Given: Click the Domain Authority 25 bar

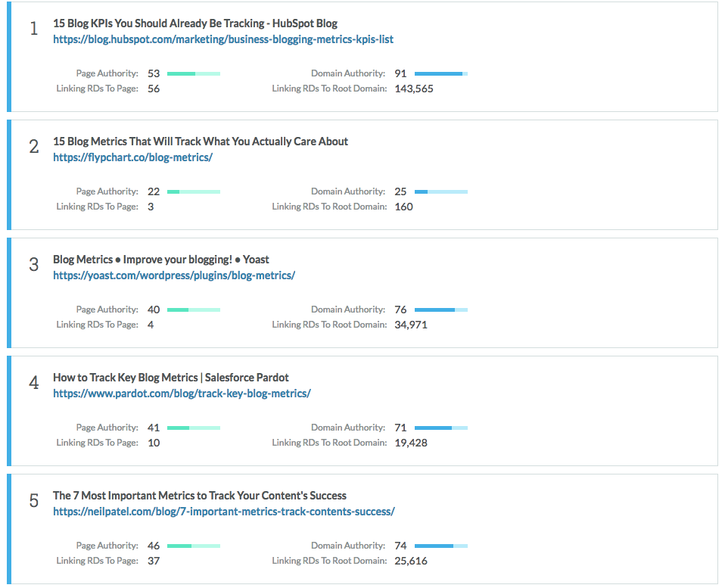Looking at the screenshot, I should [x=441, y=192].
